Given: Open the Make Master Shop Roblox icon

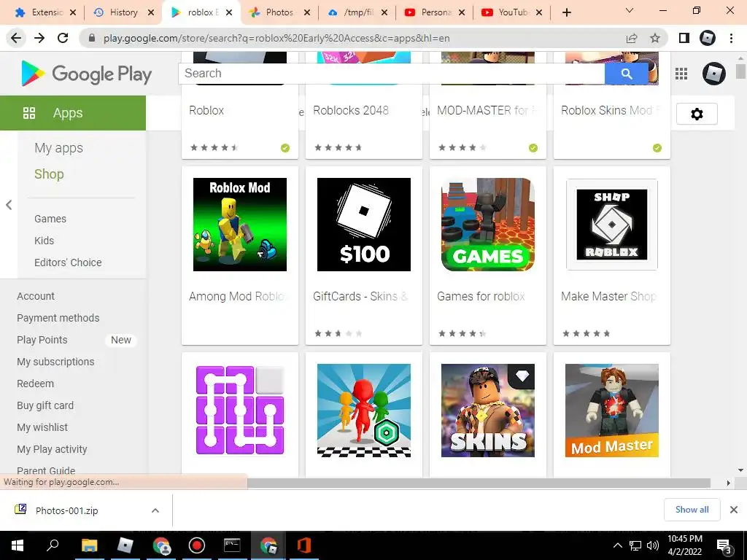Looking at the screenshot, I should click(612, 225).
